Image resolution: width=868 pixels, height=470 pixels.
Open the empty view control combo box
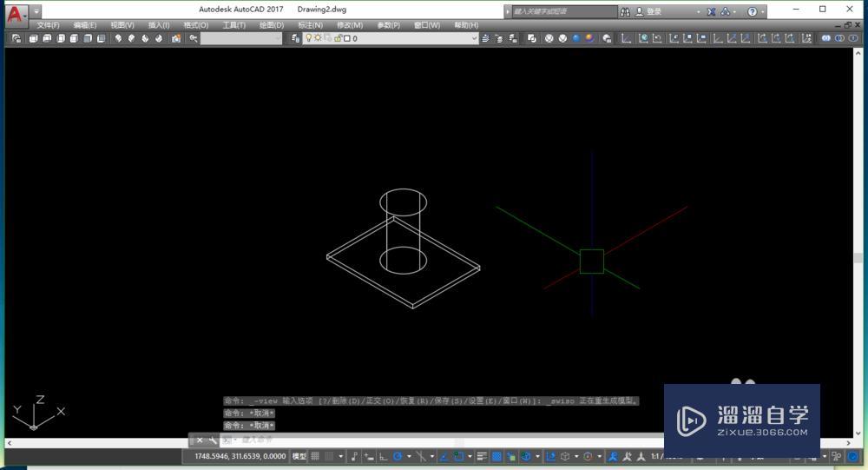[241, 38]
